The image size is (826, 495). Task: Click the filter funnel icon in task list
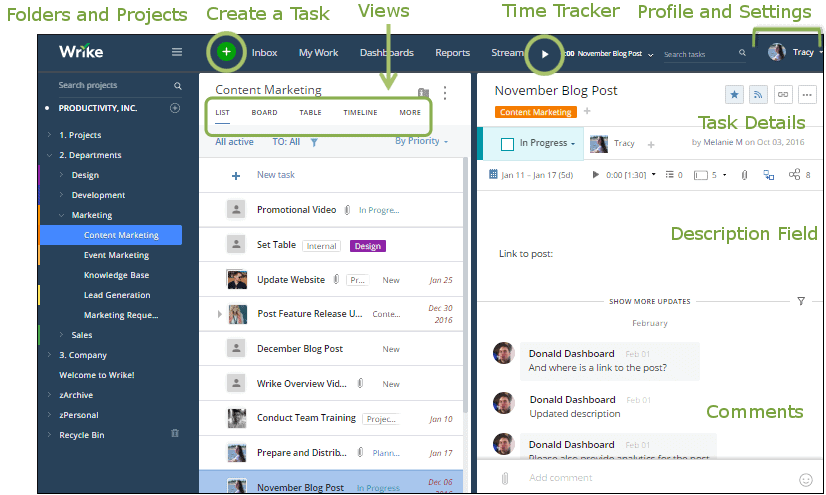[x=314, y=142]
